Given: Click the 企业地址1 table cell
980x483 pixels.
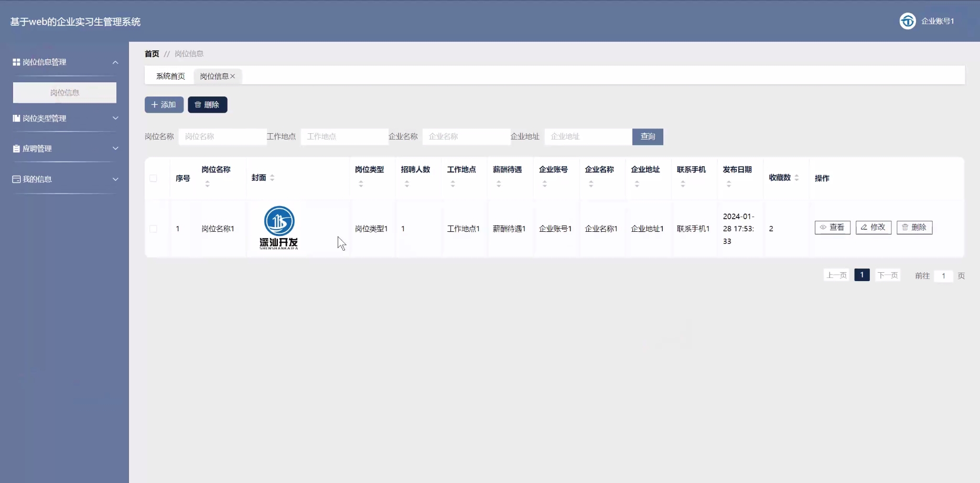Looking at the screenshot, I should click(648, 229).
